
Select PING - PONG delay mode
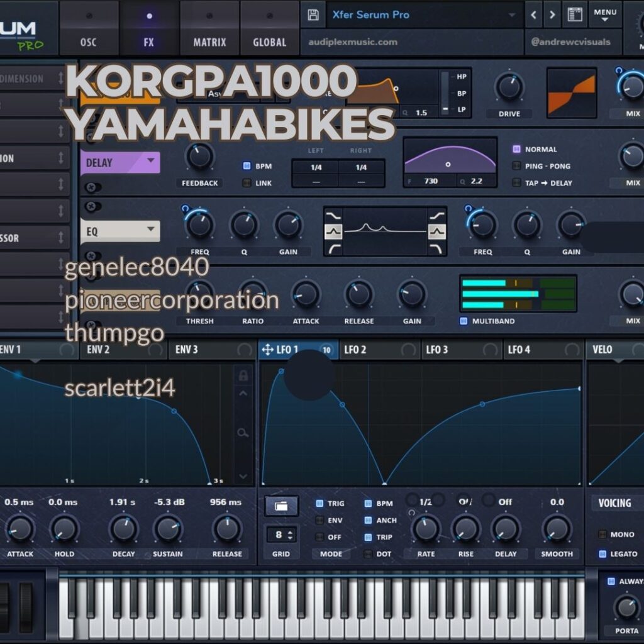coord(517,166)
